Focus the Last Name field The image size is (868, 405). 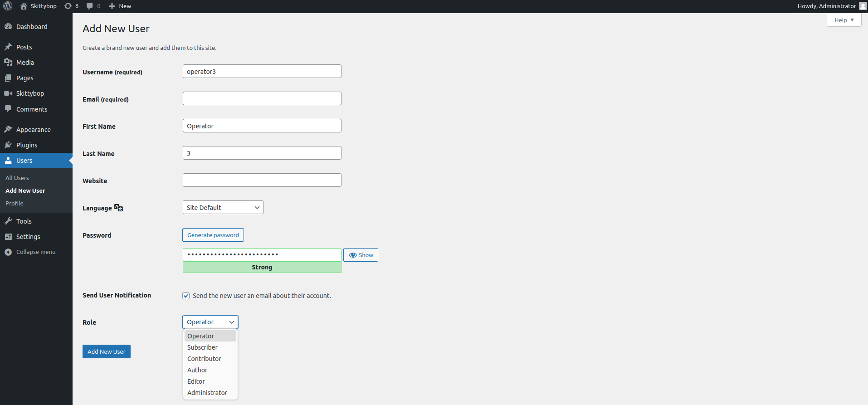262,153
